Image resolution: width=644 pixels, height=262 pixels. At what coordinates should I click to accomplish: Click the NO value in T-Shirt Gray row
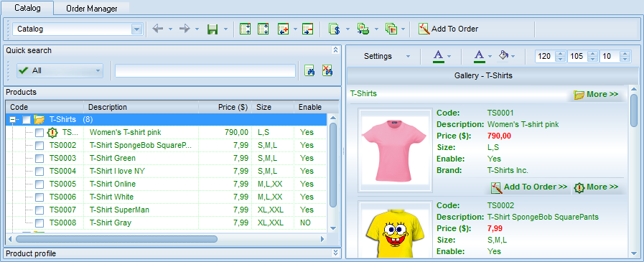click(305, 223)
